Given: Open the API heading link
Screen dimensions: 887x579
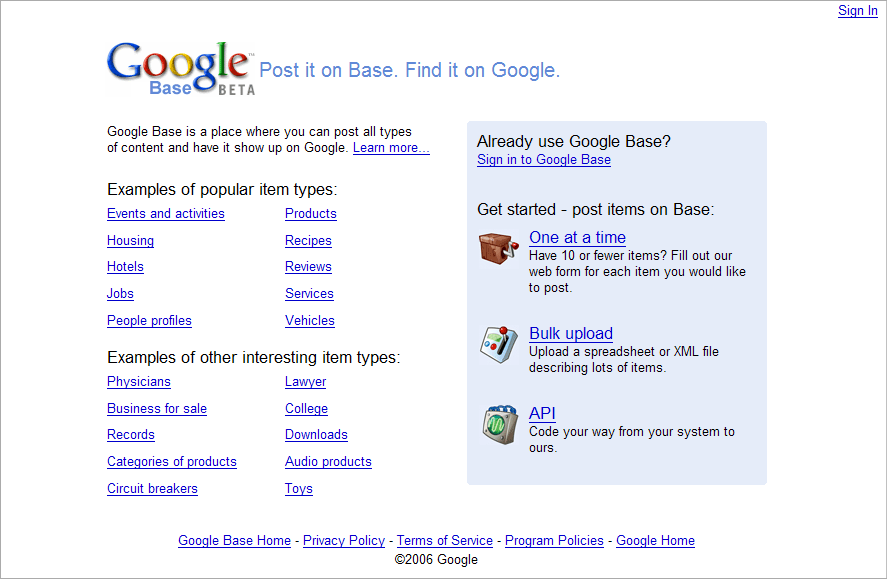Looking at the screenshot, I should (542, 414).
